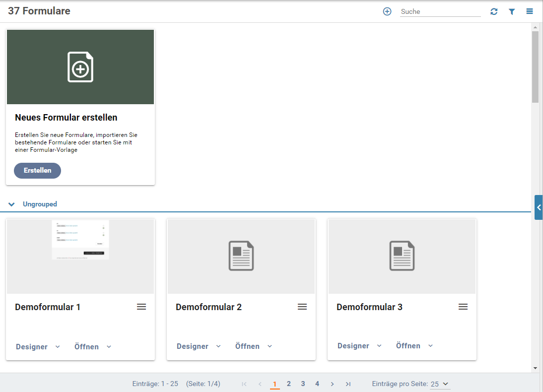This screenshot has height=392, width=543.
Task: Expand Designer dropdown arrow on Demoformular 1
Action: click(x=58, y=347)
